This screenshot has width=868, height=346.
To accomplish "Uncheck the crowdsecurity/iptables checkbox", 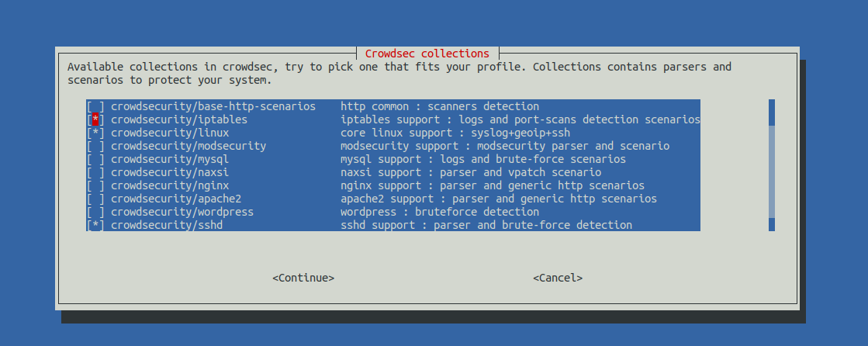I will point(95,119).
